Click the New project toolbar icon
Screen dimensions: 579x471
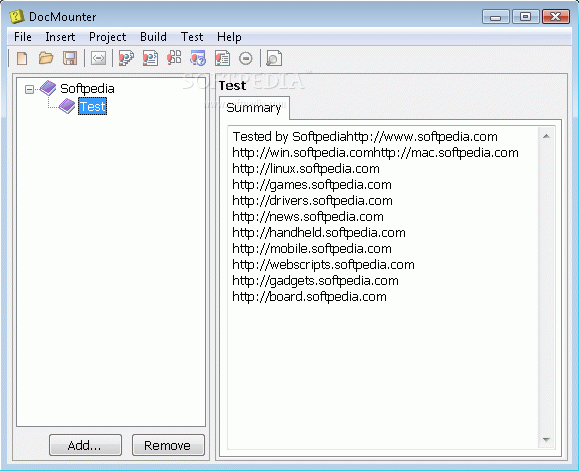22,58
